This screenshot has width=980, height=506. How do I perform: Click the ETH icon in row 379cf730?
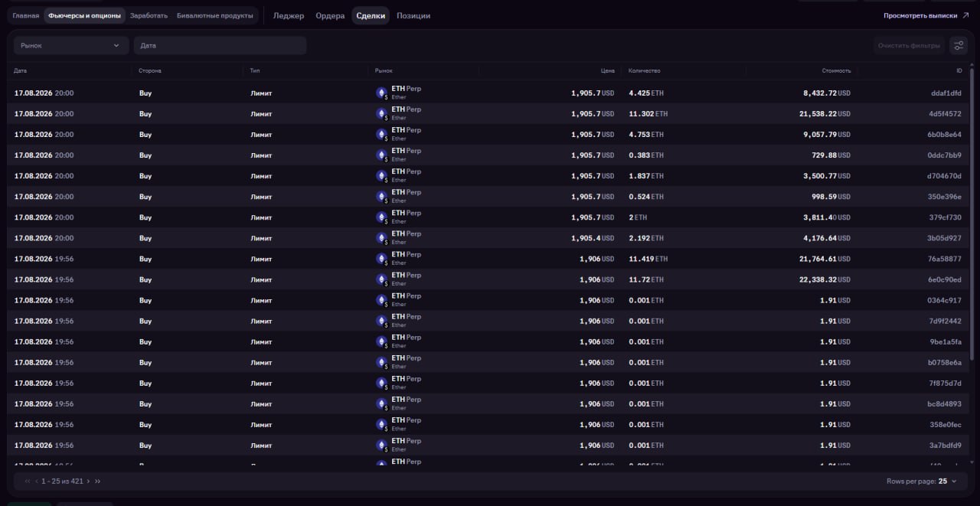[x=381, y=217]
